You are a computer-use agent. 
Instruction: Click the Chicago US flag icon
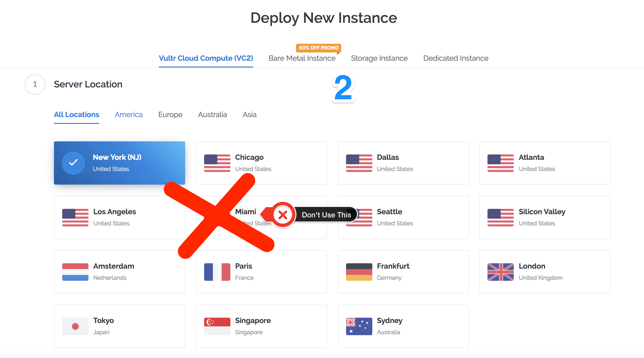(x=217, y=163)
